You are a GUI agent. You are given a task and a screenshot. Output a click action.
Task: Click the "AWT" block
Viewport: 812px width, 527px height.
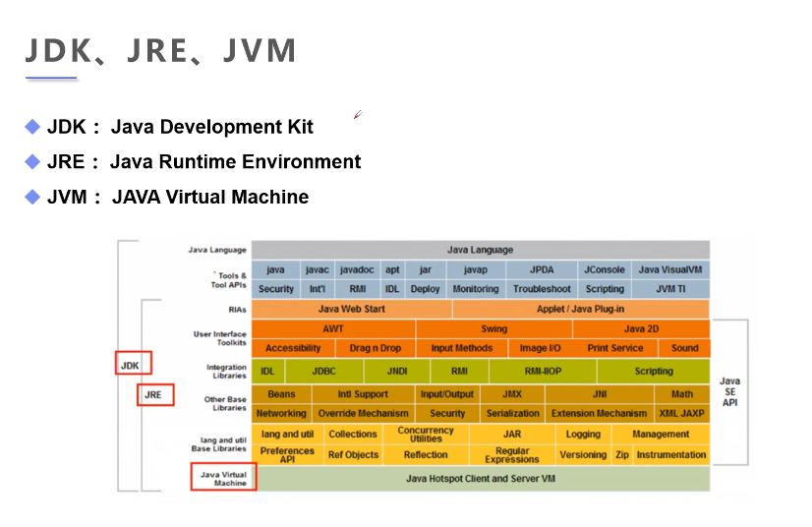333,329
